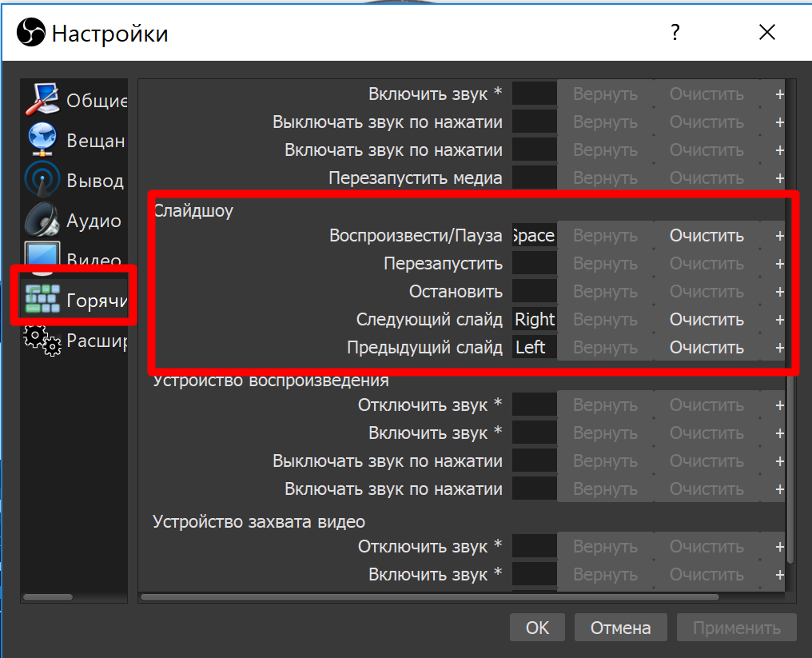Click the vertical scrollbar of hotkeys list
The width and height of the screenshot is (812, 658).
click(x=790, y=464)
